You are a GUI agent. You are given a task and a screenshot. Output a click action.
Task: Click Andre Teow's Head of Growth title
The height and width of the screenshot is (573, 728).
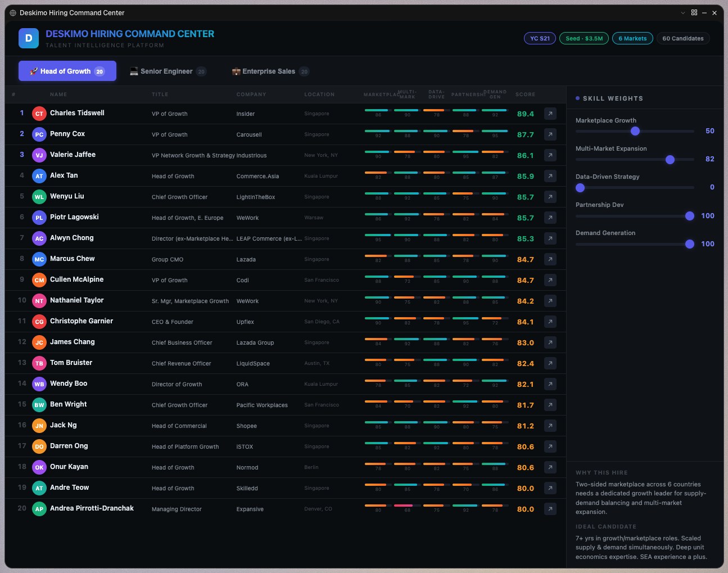click(173, 489)
